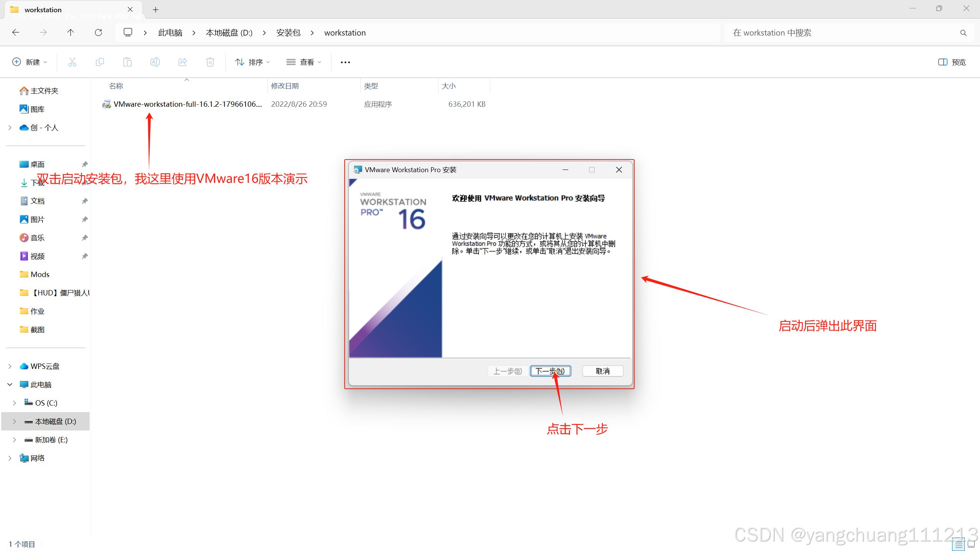
Task: Collapse the 此电脑 tree node
Action: [10, 385]
